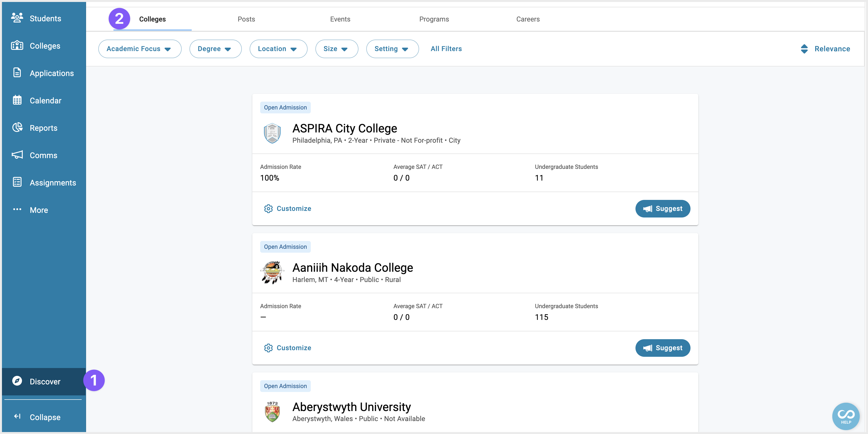Viewport: 868px width, 434px height.
Task: Open Comms in the sidebar
Action: (44, 155)
